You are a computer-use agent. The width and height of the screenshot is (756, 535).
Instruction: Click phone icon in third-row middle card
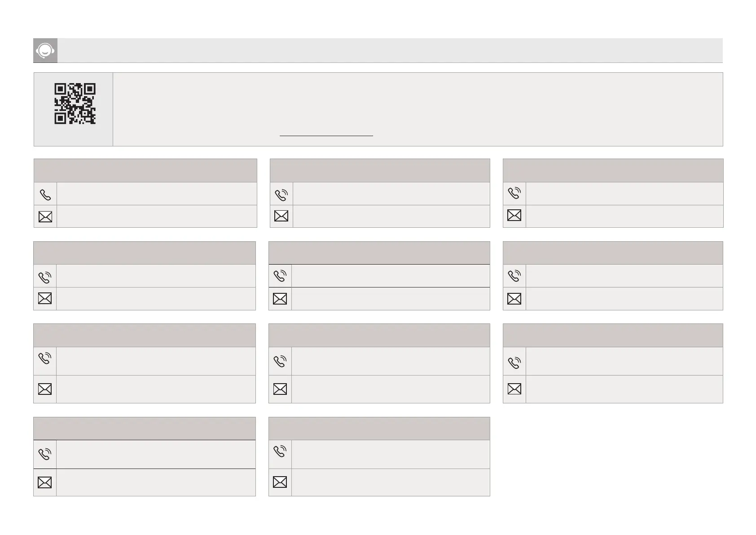(280, 361)
